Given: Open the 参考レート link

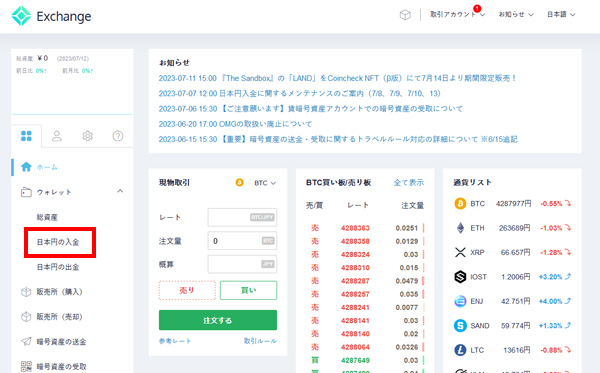Looking at the screenshot, I should 175,340.
